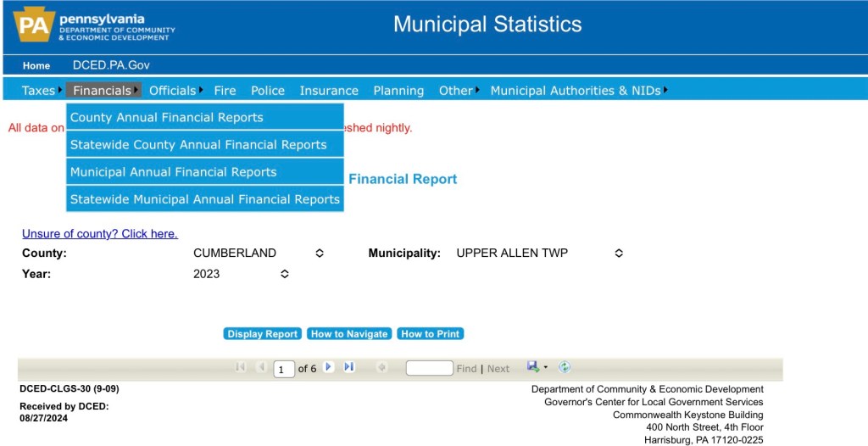Click the back-to-parent-report arrow icon

coord(381,367)
